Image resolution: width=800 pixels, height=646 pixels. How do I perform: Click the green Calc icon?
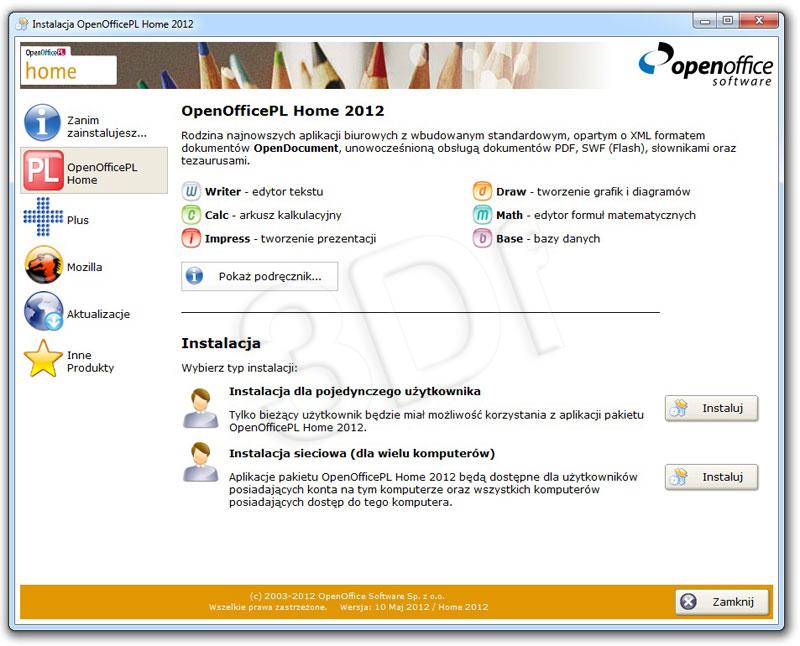[x=191, y=215]
